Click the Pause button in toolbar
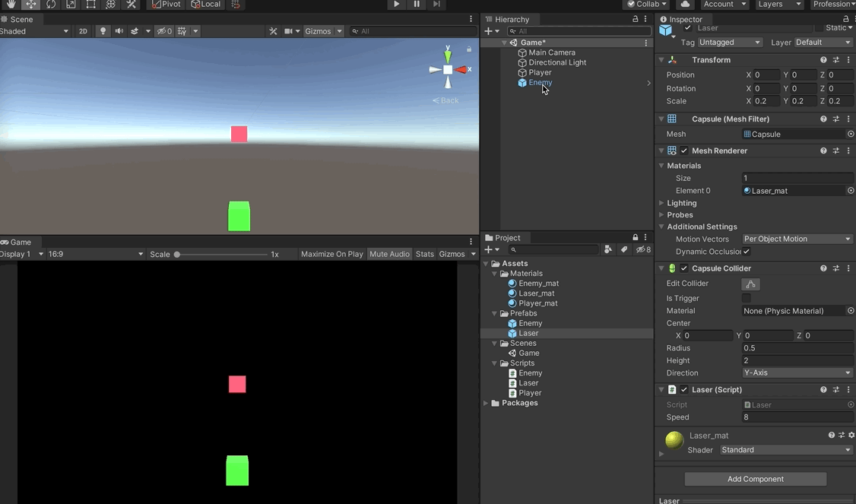 [417, 4]
